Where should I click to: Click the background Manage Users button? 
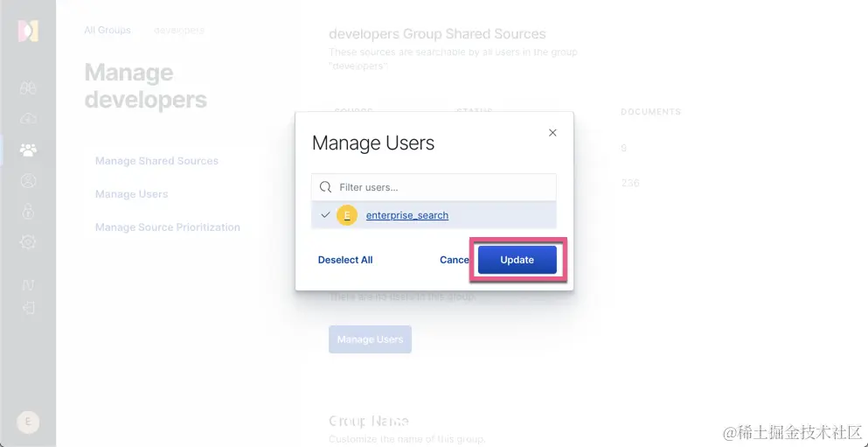click(x=370, y=339)
